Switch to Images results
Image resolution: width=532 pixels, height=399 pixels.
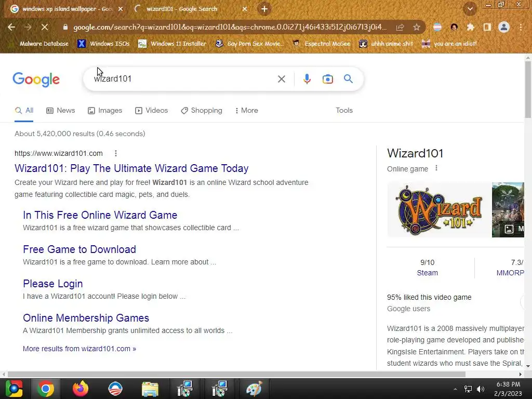point(105,111)
